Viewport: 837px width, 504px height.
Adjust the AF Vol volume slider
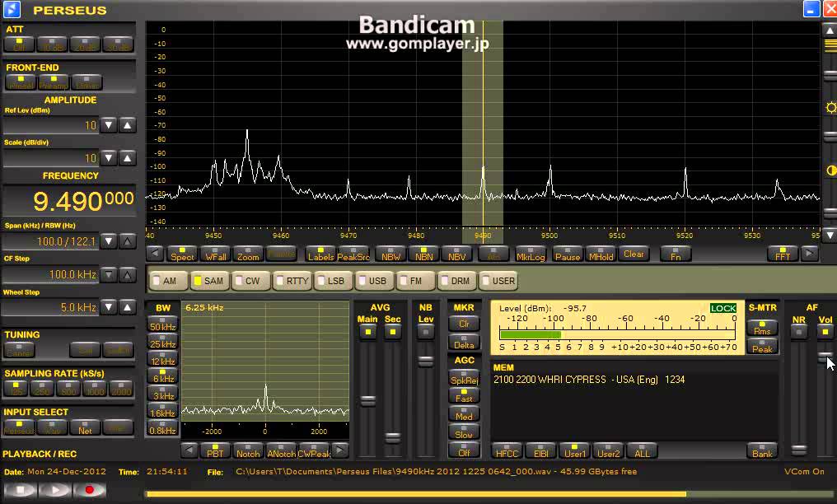pos(825,357)
